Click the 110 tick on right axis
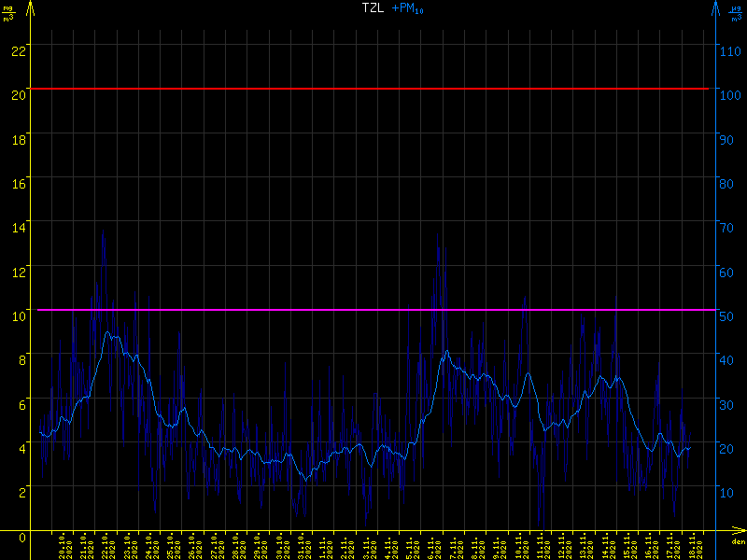This screenshot has height=560, width=747. click(730, 49)
